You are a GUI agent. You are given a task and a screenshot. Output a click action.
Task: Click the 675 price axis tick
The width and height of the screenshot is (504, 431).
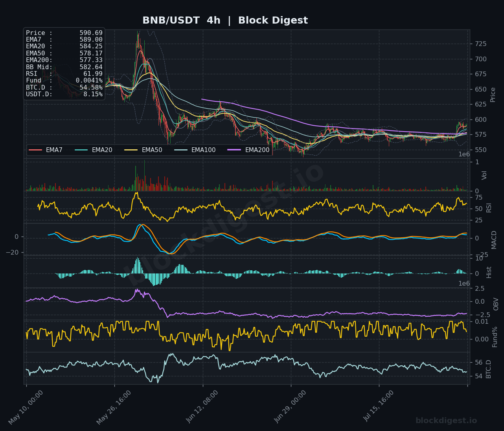(481, 74)
